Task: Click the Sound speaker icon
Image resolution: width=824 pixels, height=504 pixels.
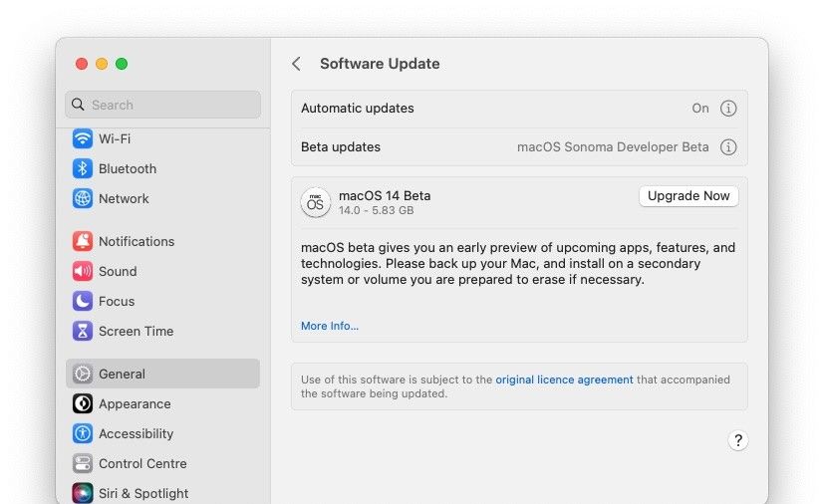Action: tap(83, 271)
